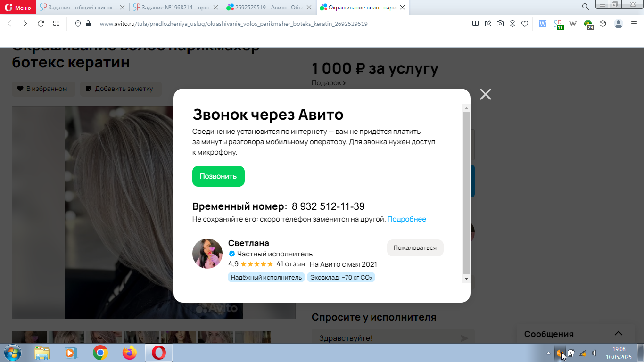Click the pinboard edit icon in address bar
The height and width of the screenshot is (362, 644).
pos(488,24)
